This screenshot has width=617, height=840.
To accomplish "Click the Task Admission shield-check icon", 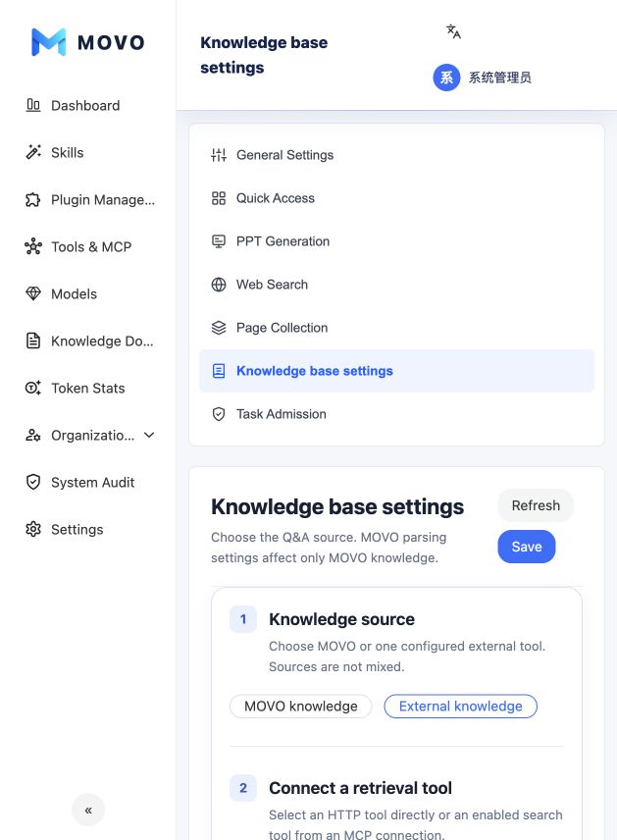I will click(219, 414).
